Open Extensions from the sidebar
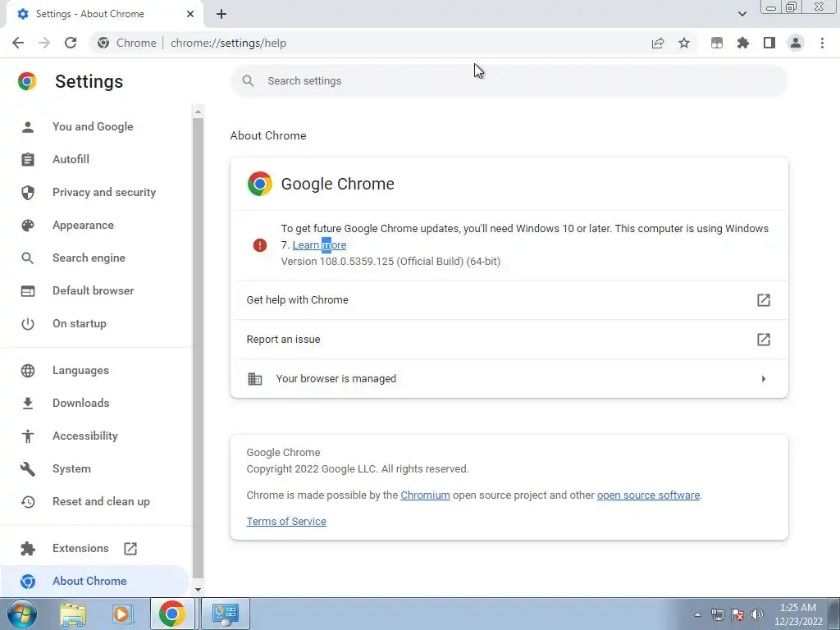 tap(95, 548)
